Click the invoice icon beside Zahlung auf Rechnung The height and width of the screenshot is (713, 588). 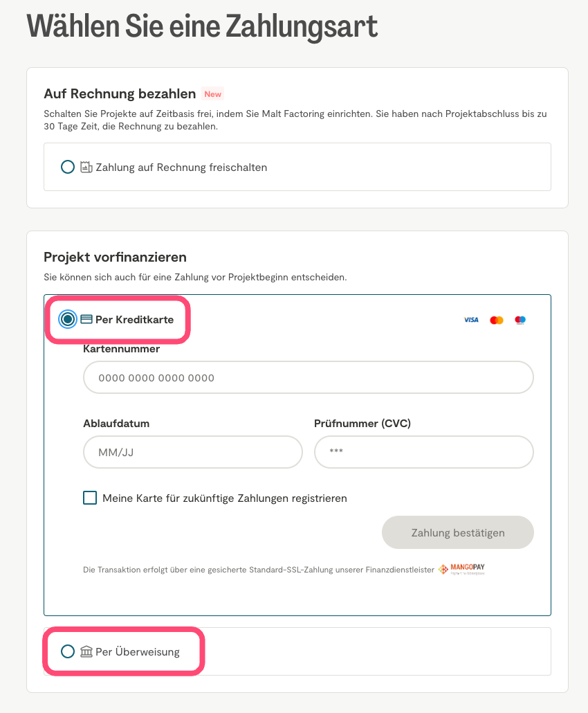[86, 167]
